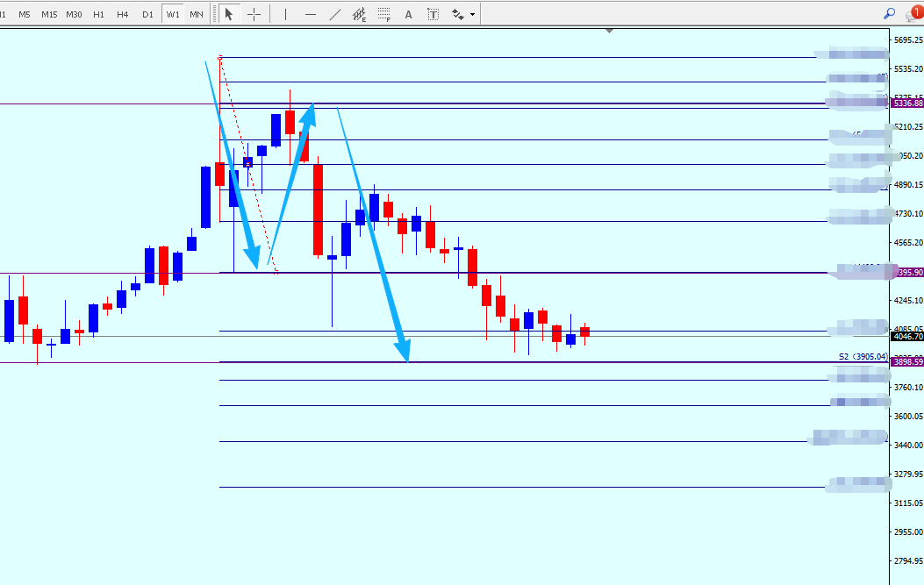Viewport: 924px width, 585px height.
Task: Draw a horizontal line on the chart
Action: (311, 14)
